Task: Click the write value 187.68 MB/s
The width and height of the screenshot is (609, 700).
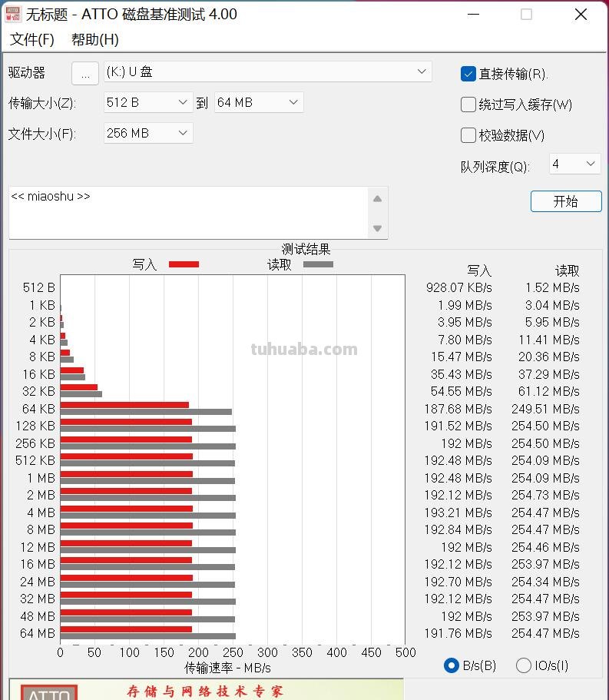Action: pyautogui.click(x=458, y=409)
